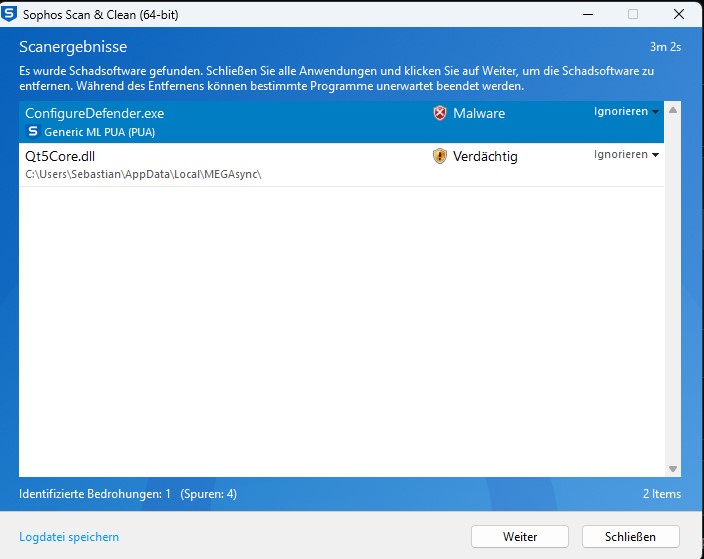Close the Sophos Scan & Clean window
This screenshot has height=559, width=704.
tap(679, 14)
